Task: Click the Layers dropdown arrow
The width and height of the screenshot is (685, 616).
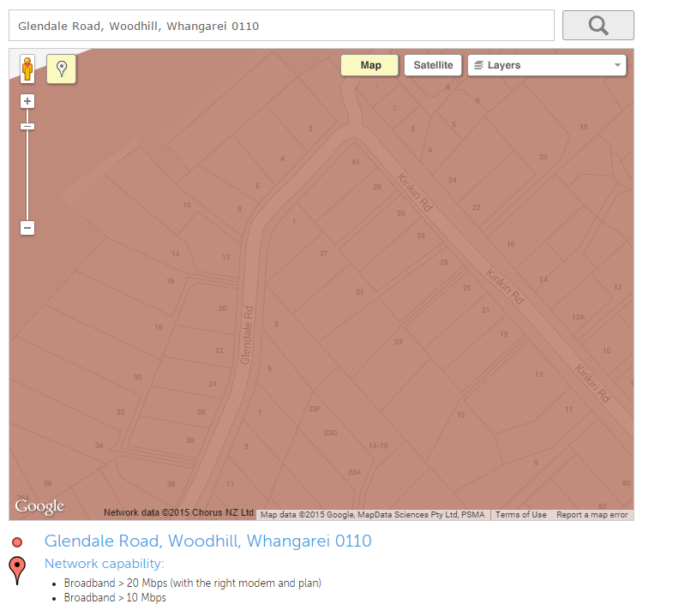Action: tap(617, 65)
